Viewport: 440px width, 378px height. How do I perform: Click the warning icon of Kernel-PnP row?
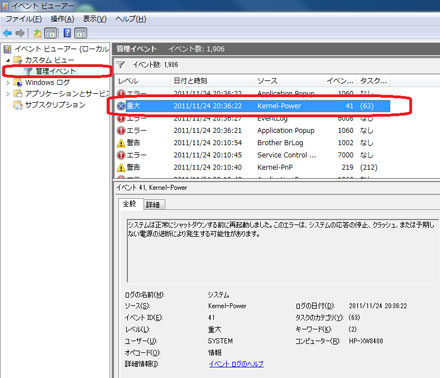pos(121,167)
